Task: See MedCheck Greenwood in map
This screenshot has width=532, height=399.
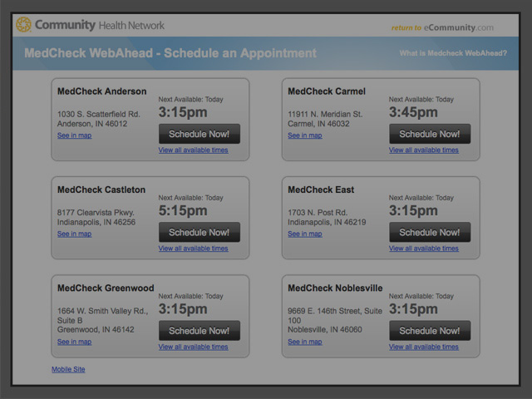Action: [74, 342]
